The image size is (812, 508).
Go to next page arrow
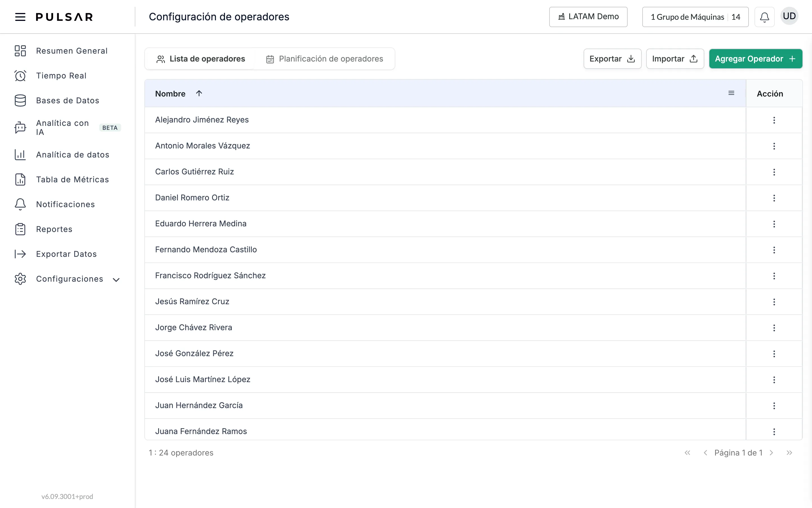(x=771, y=453)
